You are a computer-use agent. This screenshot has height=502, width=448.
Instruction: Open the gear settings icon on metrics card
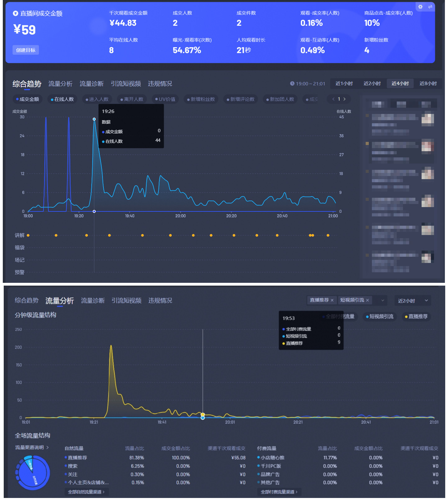(x=420, y=7)
